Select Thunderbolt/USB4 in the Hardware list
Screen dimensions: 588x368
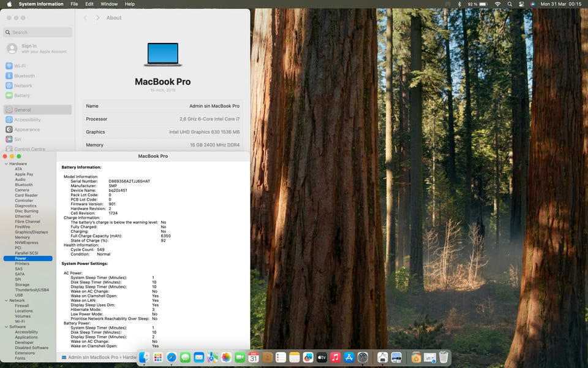tap(32, 290)
